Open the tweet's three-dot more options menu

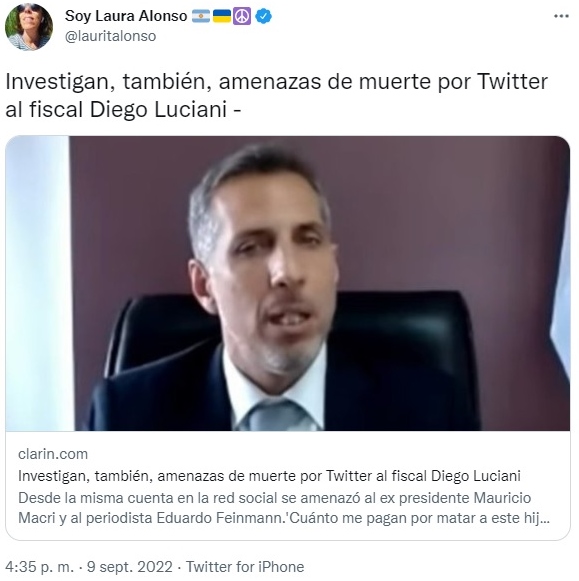coord(561,16)
